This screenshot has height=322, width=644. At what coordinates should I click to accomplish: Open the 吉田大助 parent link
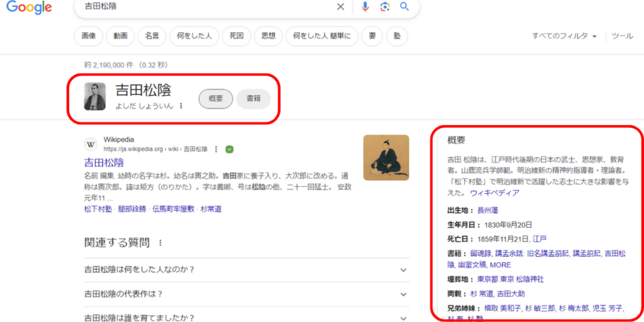coord(511,294)
